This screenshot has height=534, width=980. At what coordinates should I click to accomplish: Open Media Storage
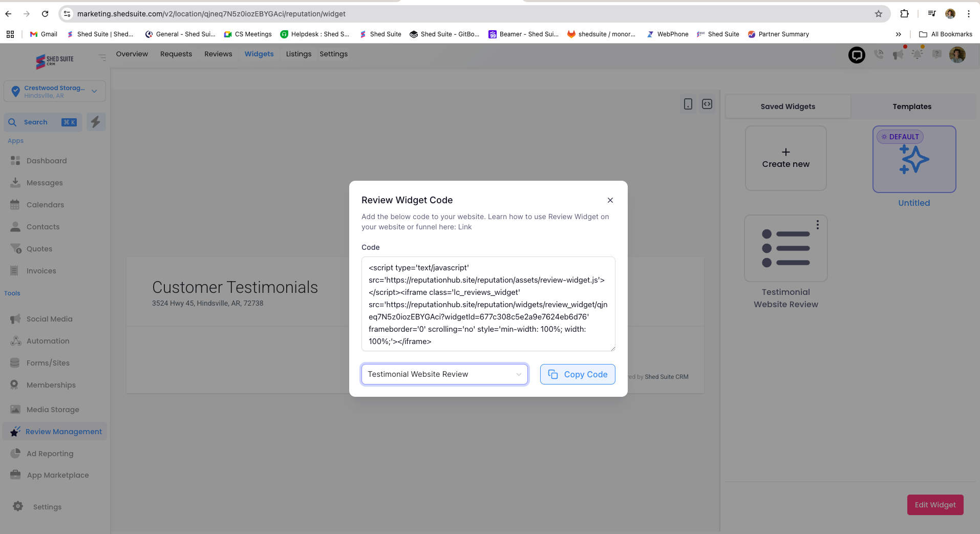53,410
